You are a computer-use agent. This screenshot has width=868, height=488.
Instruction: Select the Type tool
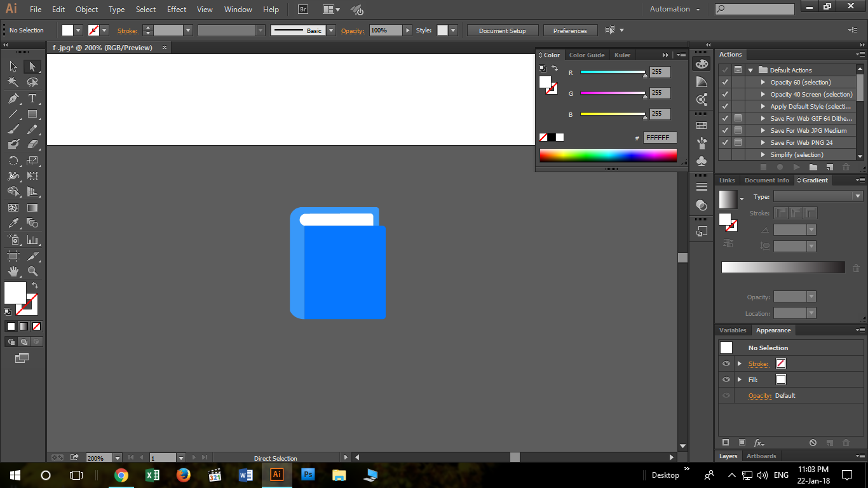click(32, 98)
